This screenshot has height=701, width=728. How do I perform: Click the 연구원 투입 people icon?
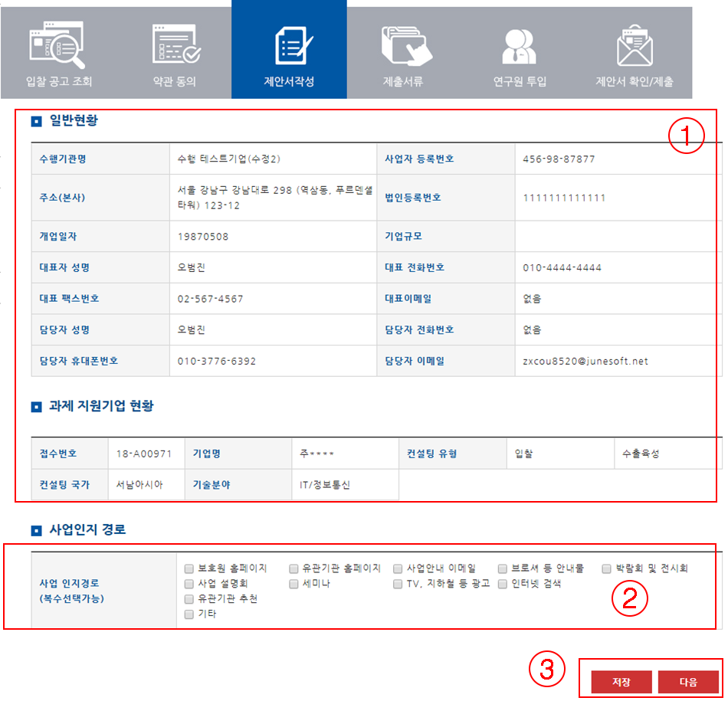click(520, 44)
